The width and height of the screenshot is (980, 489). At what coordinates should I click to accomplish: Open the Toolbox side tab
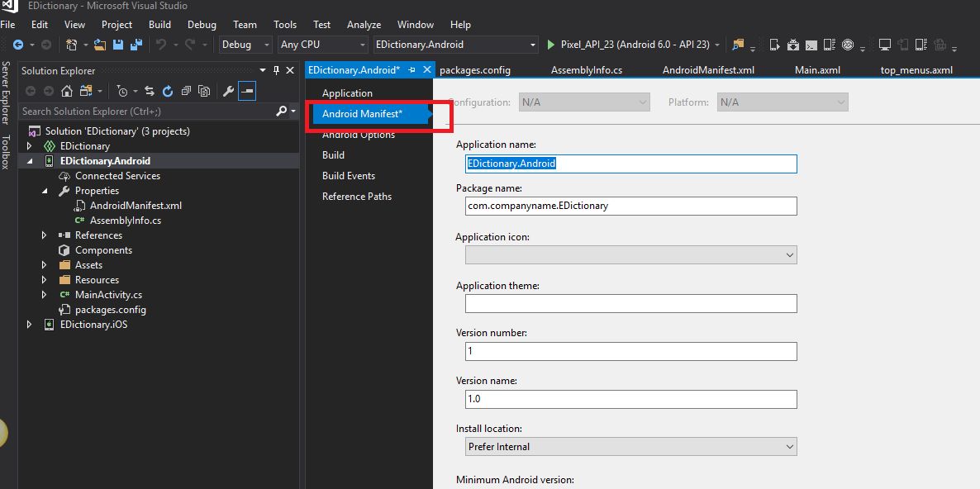coord(6,152)
